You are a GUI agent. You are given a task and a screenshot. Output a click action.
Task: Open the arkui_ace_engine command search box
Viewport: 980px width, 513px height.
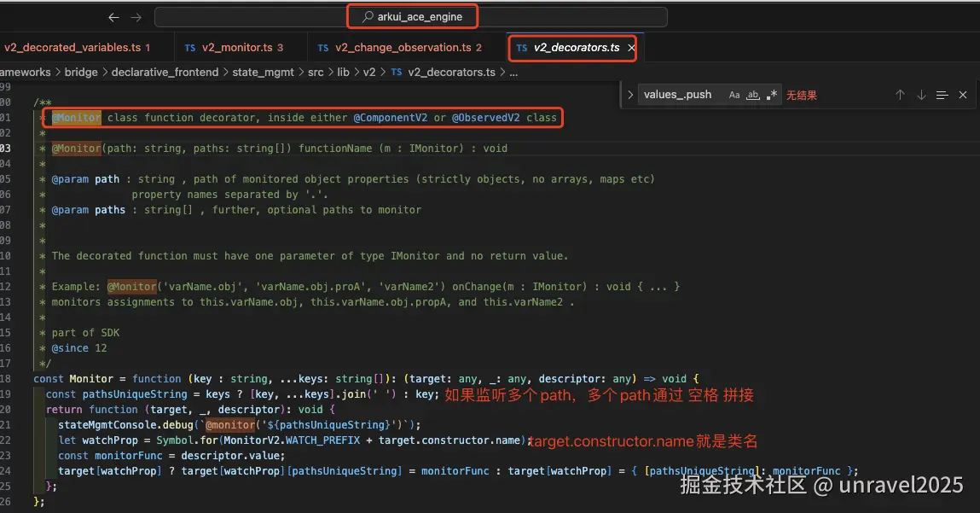point(411,17)
